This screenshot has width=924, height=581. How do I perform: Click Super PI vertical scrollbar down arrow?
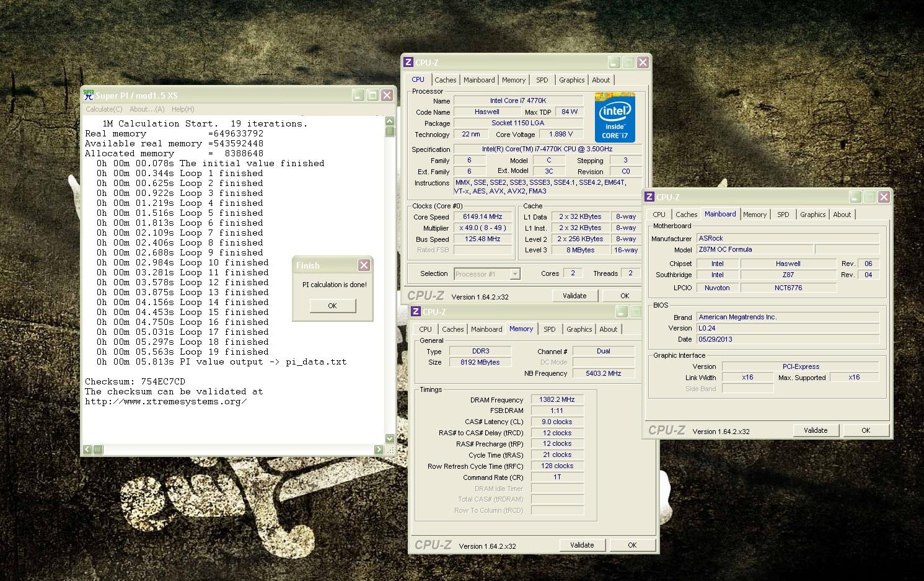tap(390, 438)
